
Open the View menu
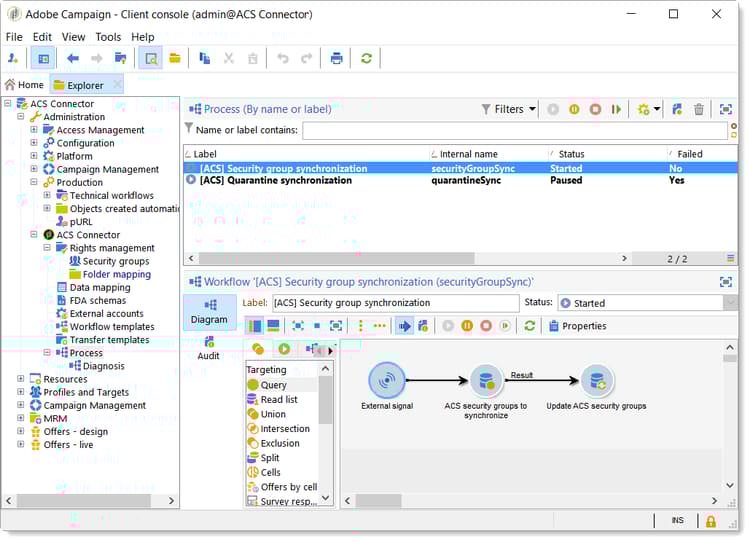(x=73, y=37)
